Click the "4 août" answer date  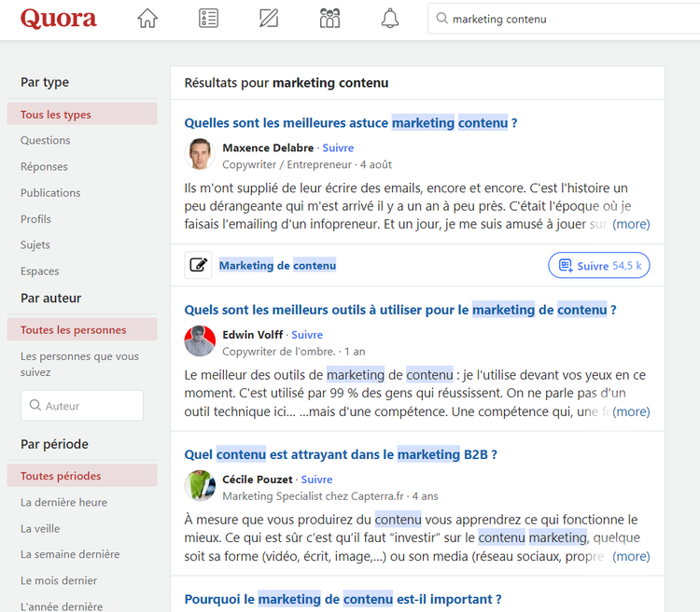pyautogui.click(x=376, y=165)
